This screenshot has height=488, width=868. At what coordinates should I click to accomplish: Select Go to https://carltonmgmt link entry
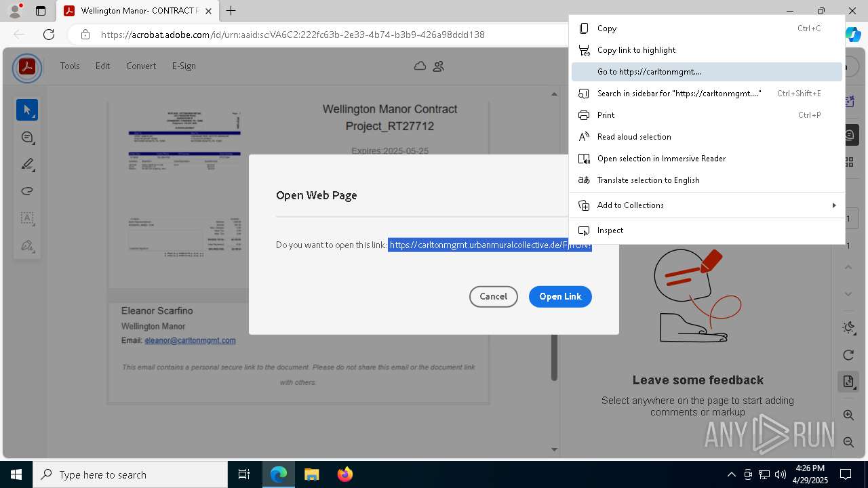[x=707, y=72]
